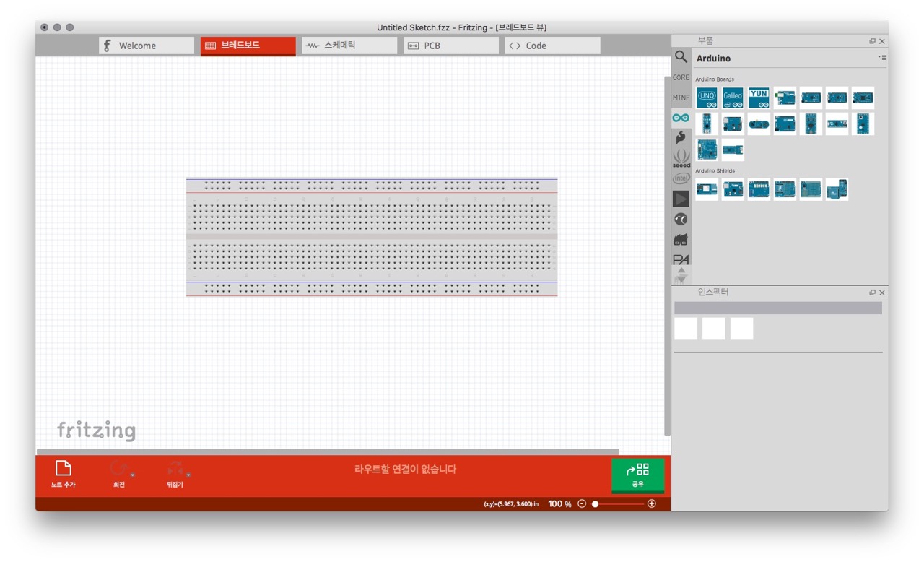Open the PA Parallax parts bin

(x=681, y=259)
